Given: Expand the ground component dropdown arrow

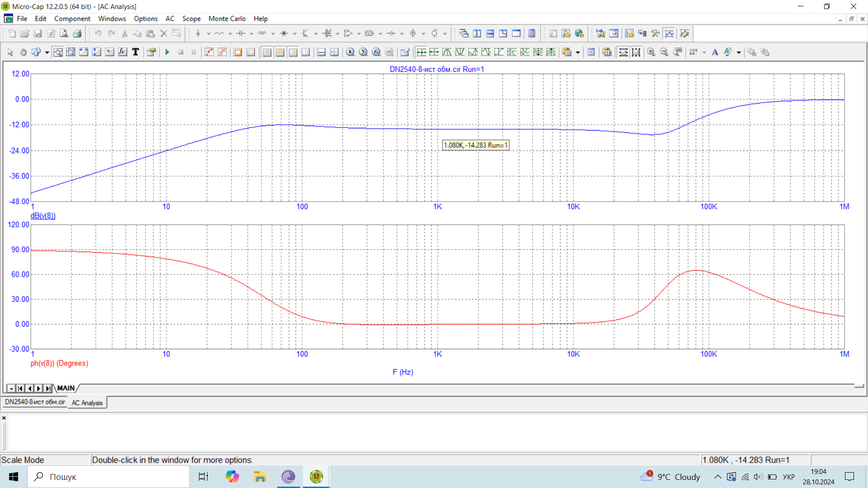Looking at the screenshot, I should [208, 34].
